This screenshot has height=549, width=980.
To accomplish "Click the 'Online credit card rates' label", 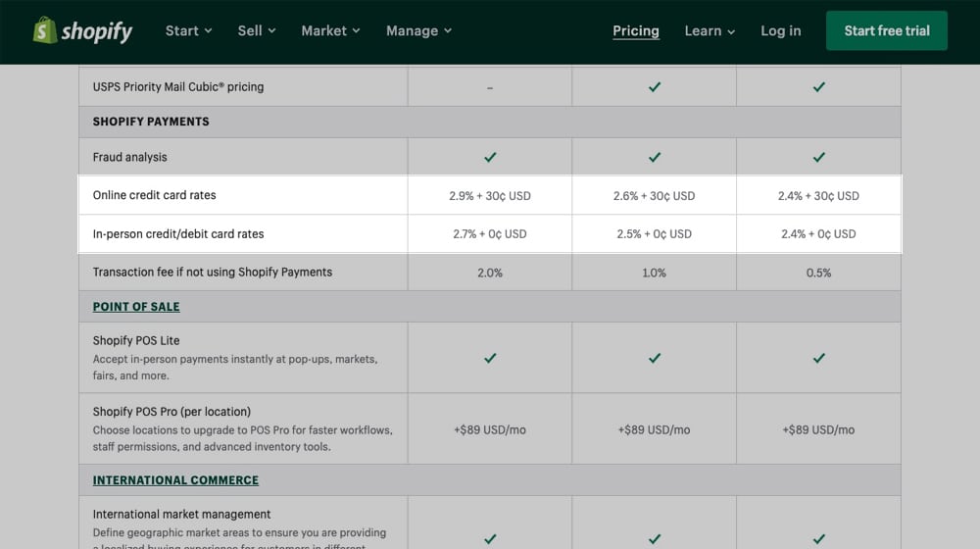I will point(155,195).
